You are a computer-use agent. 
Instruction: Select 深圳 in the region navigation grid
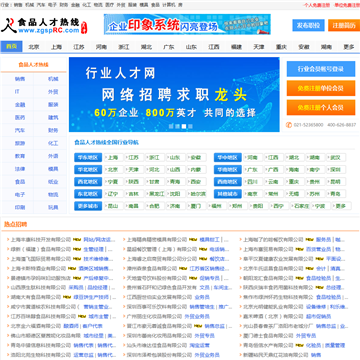point(336,170)
